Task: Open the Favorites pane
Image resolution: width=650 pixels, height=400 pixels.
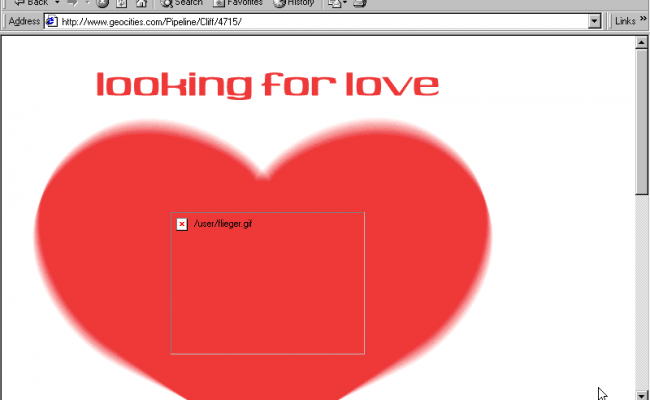Action: tap(238, 3)
